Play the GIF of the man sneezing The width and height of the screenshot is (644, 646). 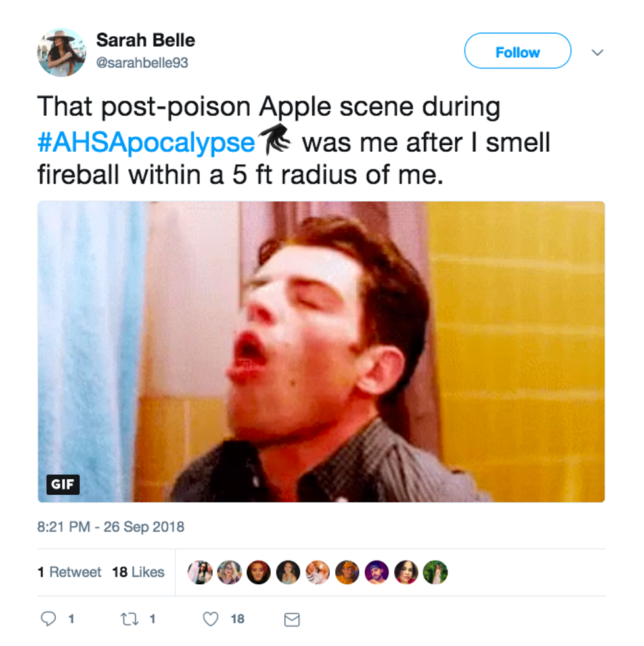tap(321, 352)
